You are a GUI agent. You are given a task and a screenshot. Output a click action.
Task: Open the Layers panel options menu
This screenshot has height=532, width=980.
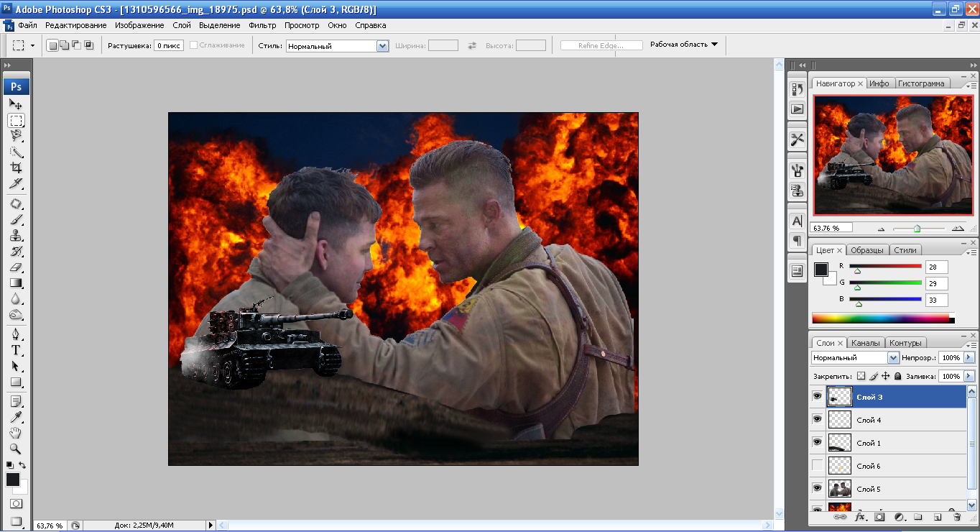coord(972,344)
